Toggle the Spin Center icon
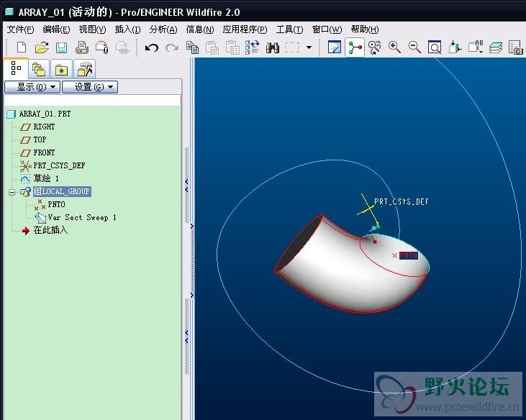The height and width of the screenshot is (420, 526). (x=355, y=47)
